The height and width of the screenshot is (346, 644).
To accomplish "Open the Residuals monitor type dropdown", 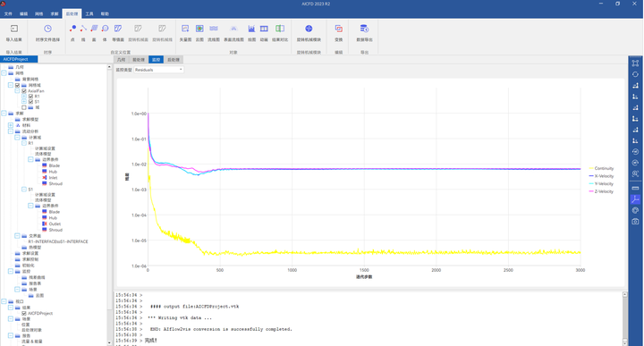I will point(158,70).
